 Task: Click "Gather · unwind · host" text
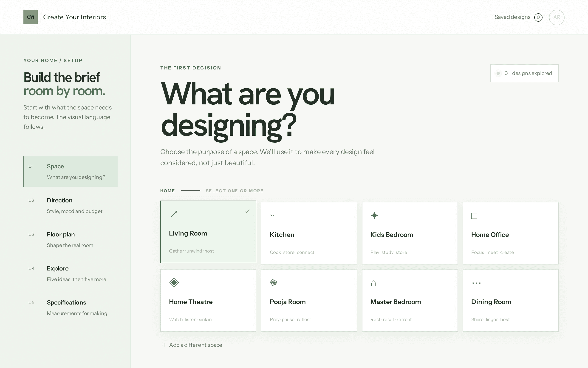192,251
